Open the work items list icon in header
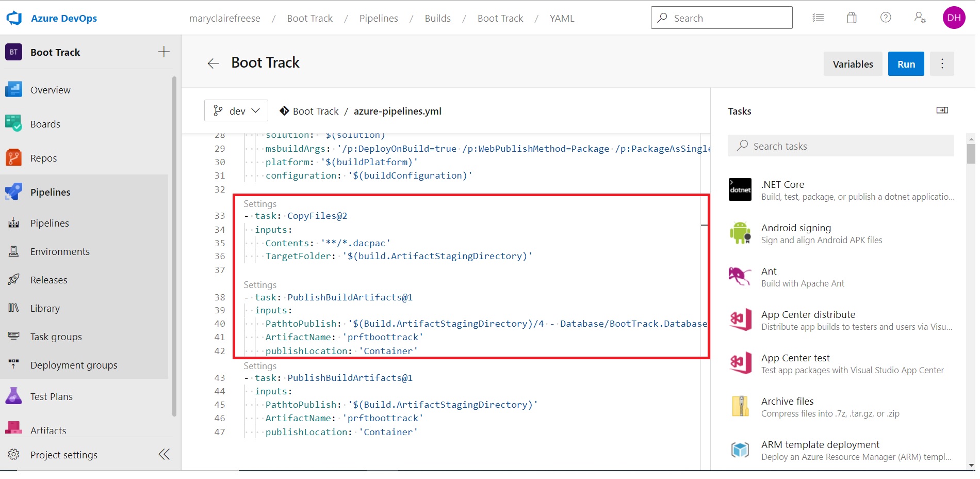The width and height of the screenshot is (980, 479). 818,18
